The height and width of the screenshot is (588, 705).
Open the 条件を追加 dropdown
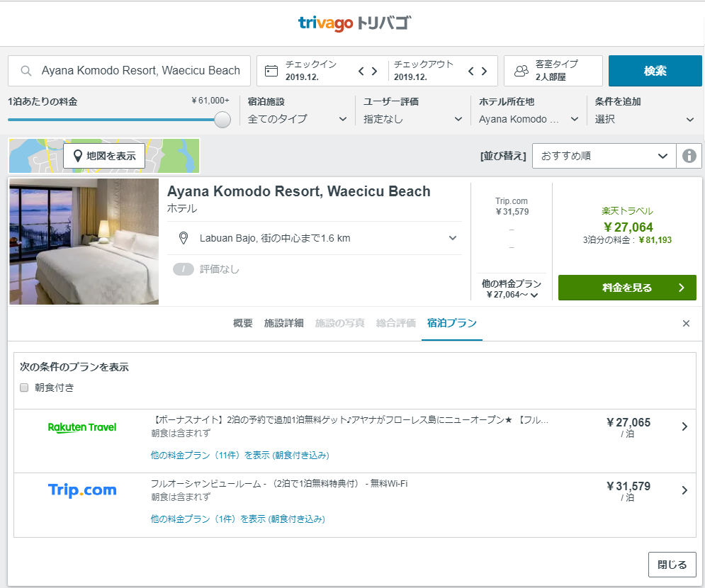point(644,119)
